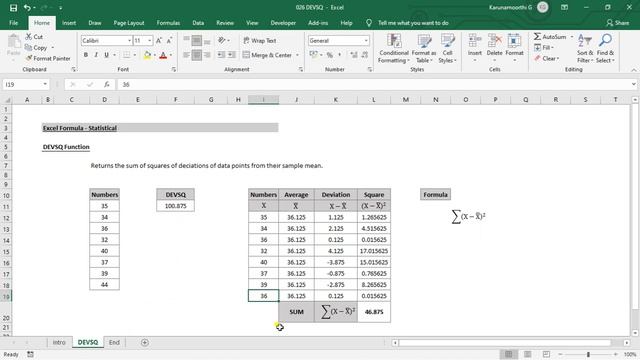The height and width of the screenshot is (360, 640).
Task: Open Format as Table
Action: coord(424,48)
